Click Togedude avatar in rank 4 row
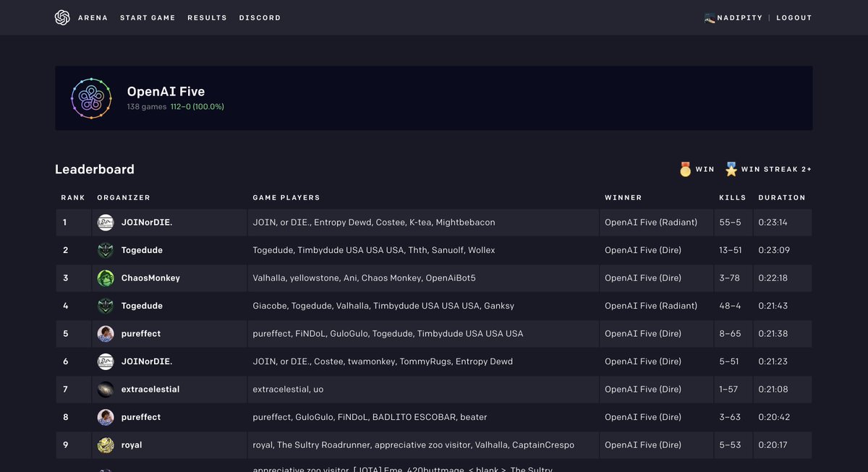868x472 pixels. 106,306
